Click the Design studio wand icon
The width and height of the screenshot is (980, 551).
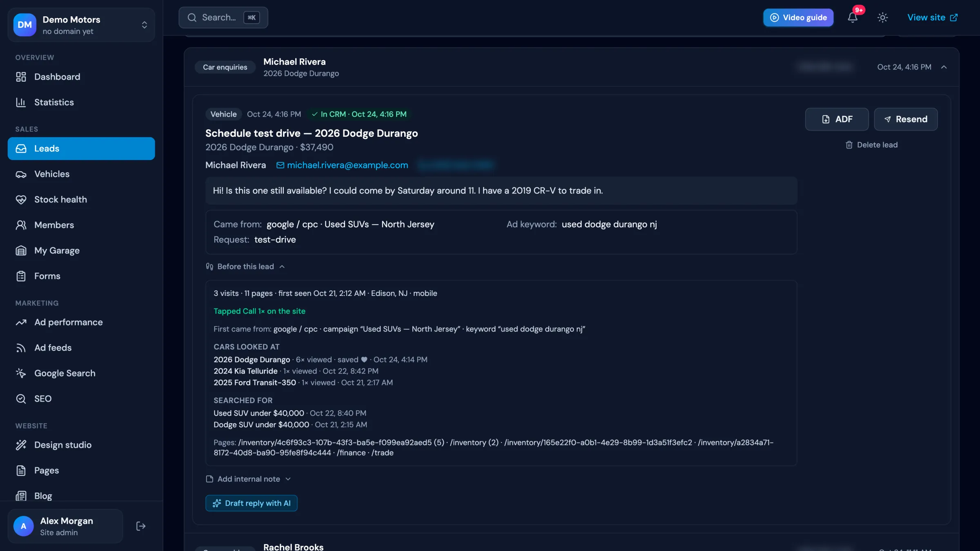coord(21,445)
